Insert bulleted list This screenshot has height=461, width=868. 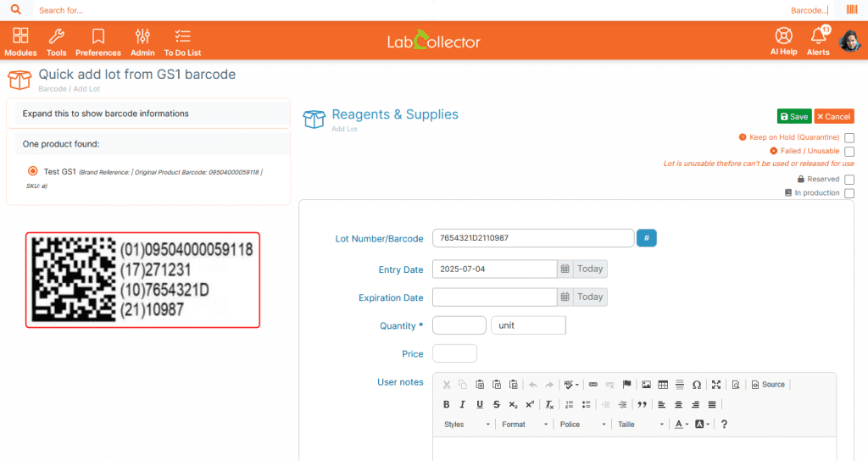pos(586,404)
